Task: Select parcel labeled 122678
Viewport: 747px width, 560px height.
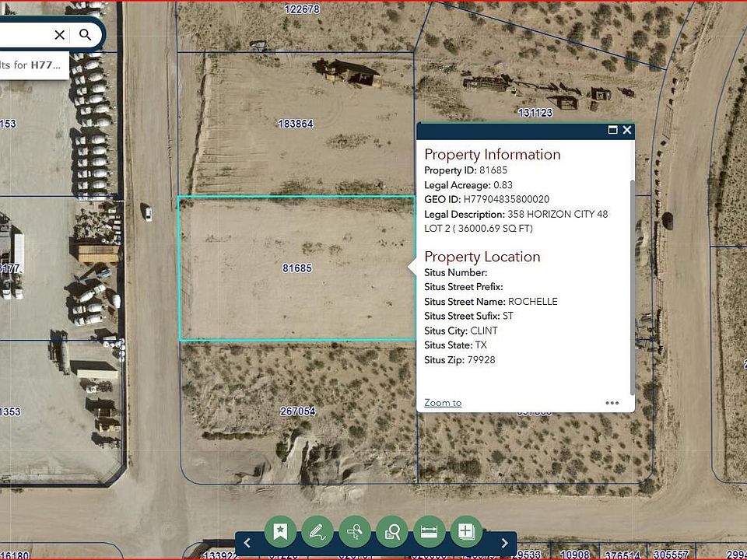Action: pos(302,9)
